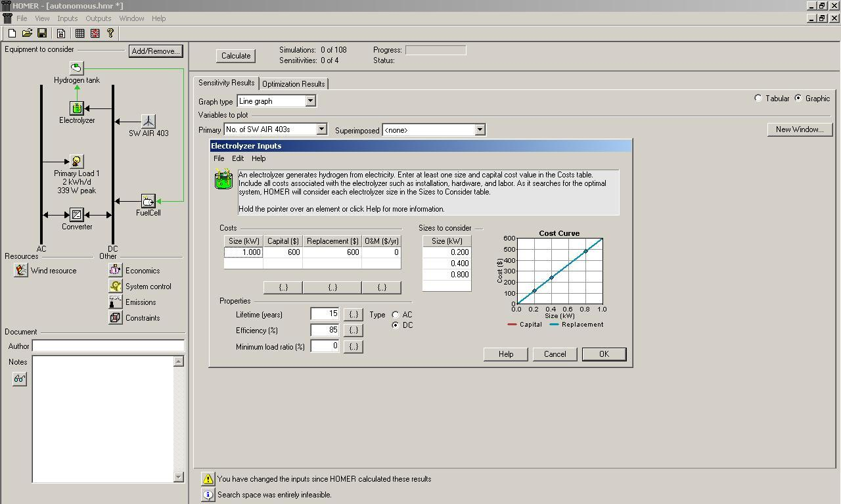Screen dimensions: 841x504
Task: Click the Help question mark toolbar icon
Action: [x=110, y=33]
